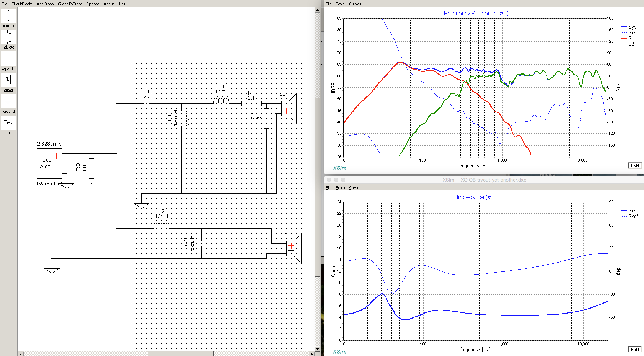Click the Frequency Response (#1) graph title
Screen dimensions: 644x356
coord(476,13)
